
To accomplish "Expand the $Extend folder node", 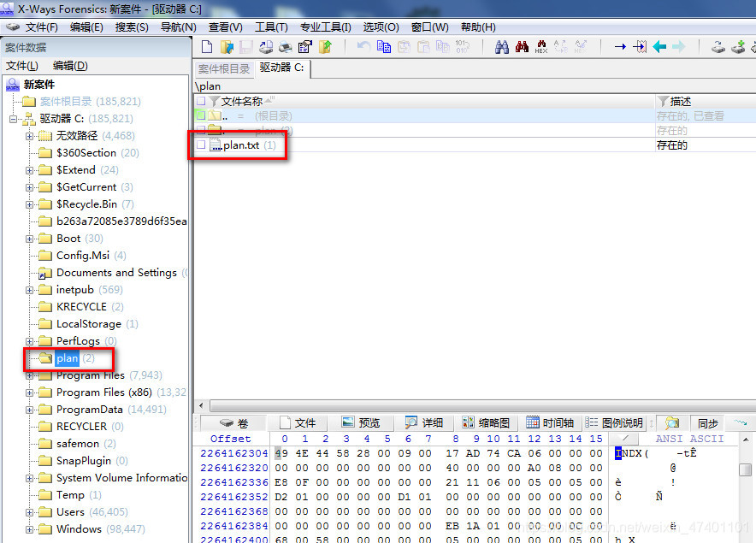I will pyautogui.click(x=29, y=170).
